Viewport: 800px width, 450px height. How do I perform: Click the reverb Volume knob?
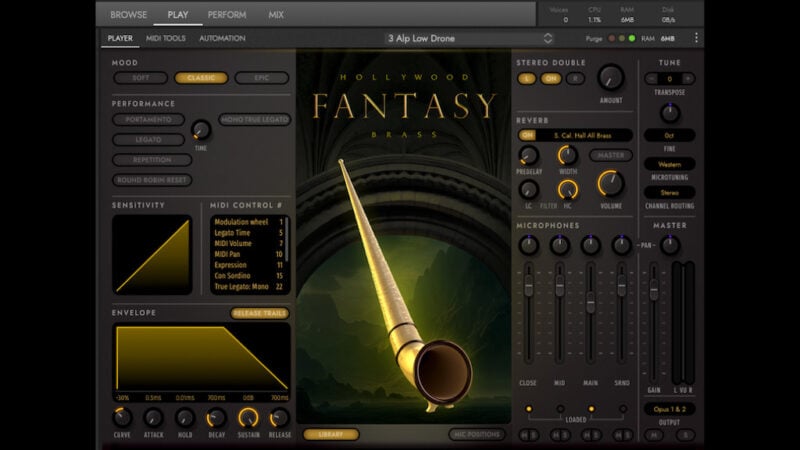[x=610, y=183]
